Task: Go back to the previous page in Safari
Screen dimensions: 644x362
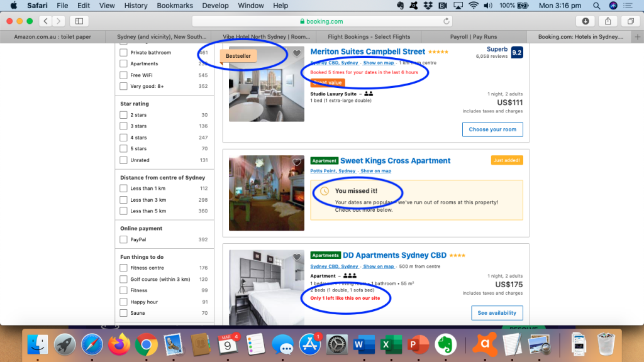Action: tap(45, 21)
